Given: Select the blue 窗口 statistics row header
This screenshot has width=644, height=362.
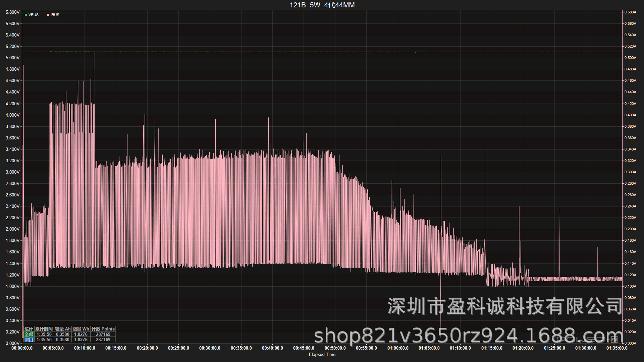Looking at the screenshot, I should 29,340.
